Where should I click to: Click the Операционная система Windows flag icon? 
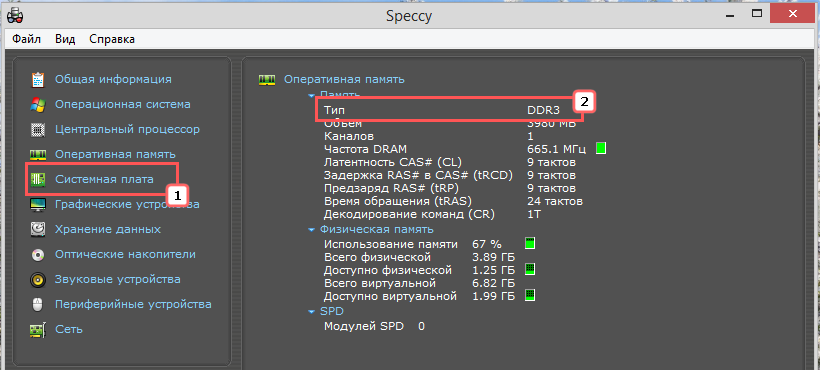click(x=38, y=105)
